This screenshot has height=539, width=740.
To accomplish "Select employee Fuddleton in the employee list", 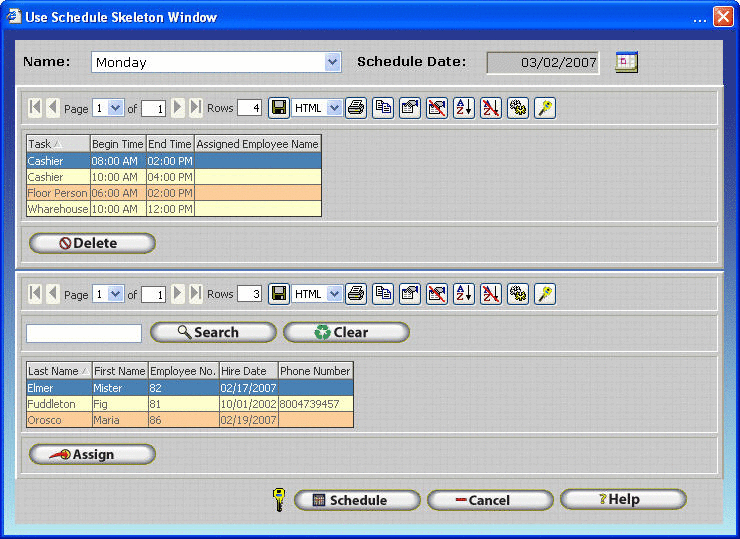I will click(x=52, y=404).
